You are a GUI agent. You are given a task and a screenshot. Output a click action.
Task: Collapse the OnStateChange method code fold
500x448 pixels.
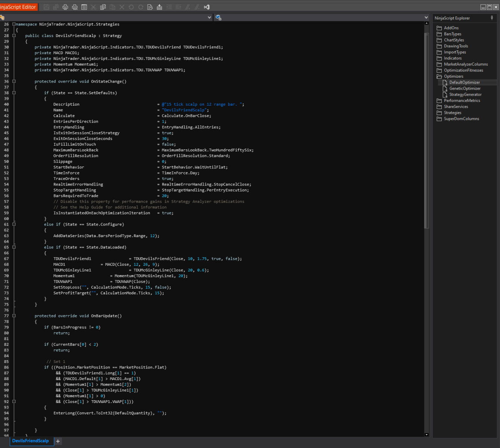click(x=14, y=81)
